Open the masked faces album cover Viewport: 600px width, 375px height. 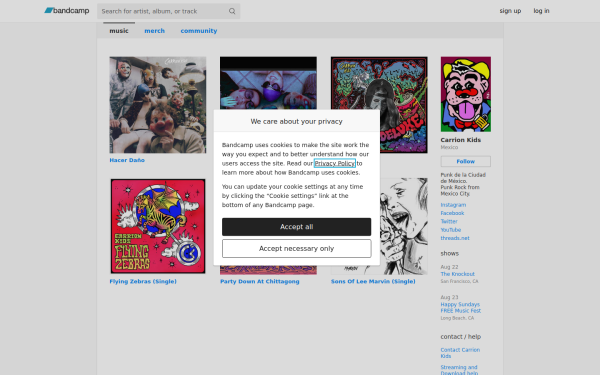(x=268, y=83)
